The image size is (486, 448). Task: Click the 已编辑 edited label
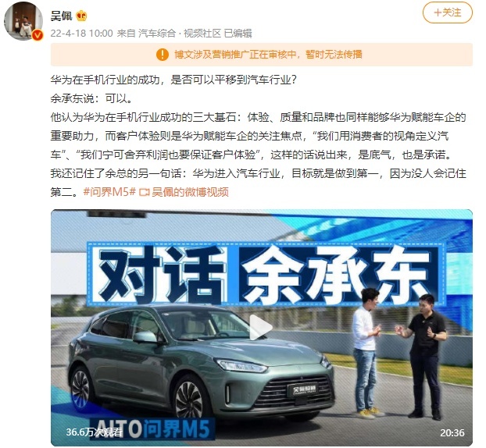point(238,33)
